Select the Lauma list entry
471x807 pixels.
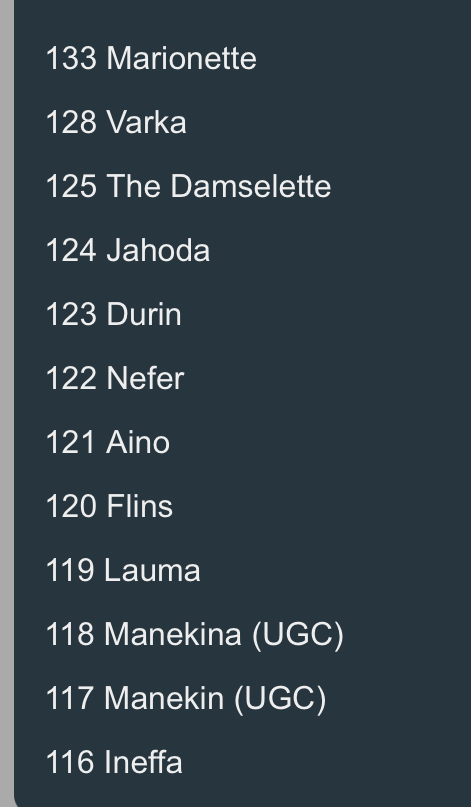click(x=243, y=570)
